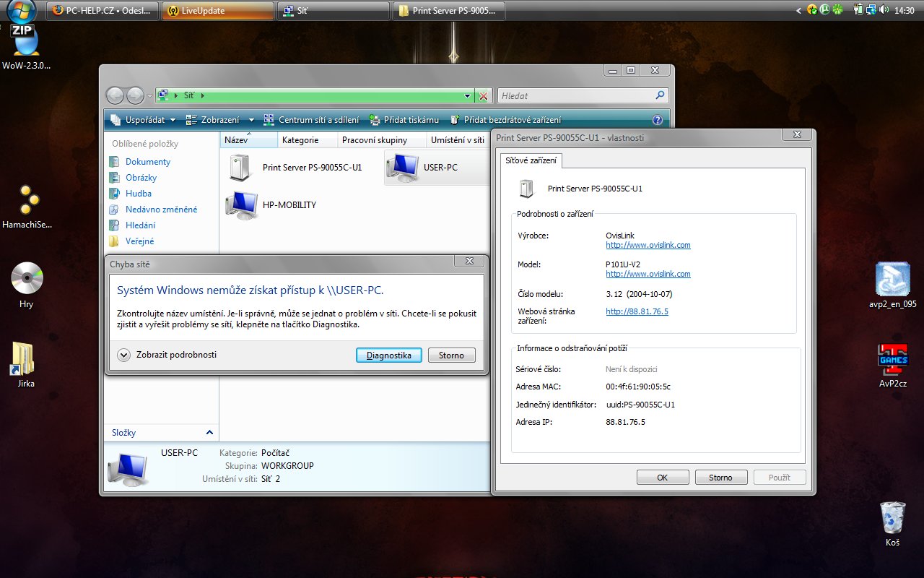Image resolution: width=924 pixels, height=578 pixels.
Task: Open the address bar history dropdown
Action: 468,95
